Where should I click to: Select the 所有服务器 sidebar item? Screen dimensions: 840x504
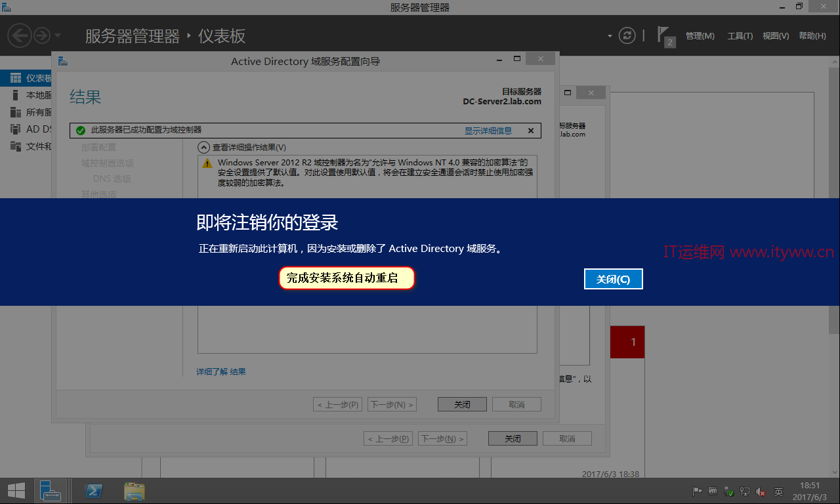pyautogui.click(x=26, y=112)
